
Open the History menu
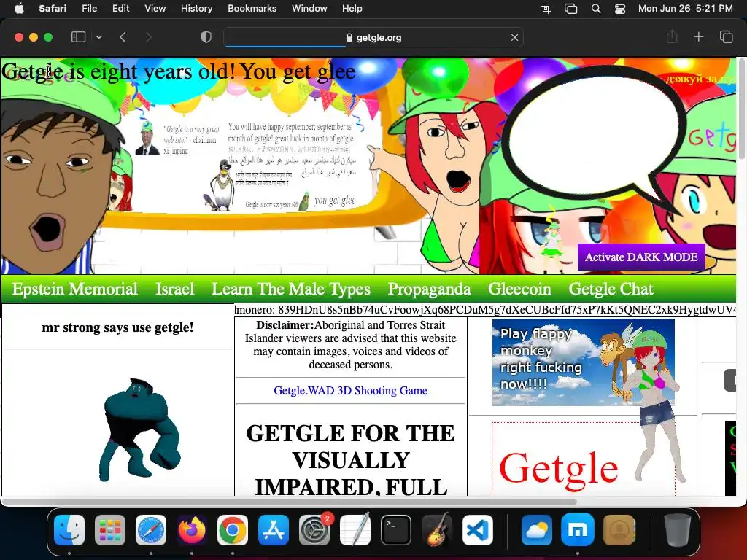tap(196, 9)
